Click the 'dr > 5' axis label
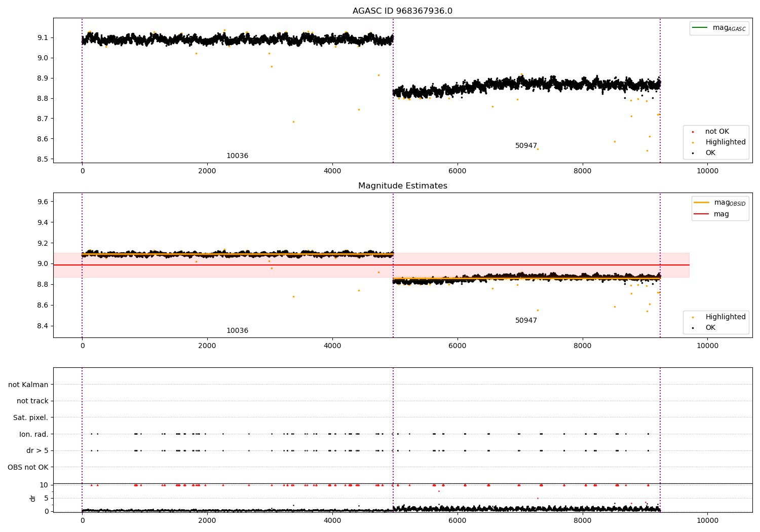The image size is (760, 532). click(37, 451)
